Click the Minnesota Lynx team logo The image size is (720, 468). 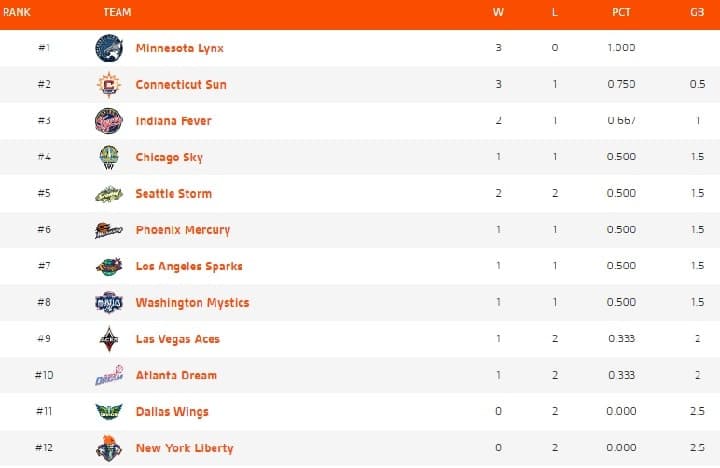pos(108,48)
